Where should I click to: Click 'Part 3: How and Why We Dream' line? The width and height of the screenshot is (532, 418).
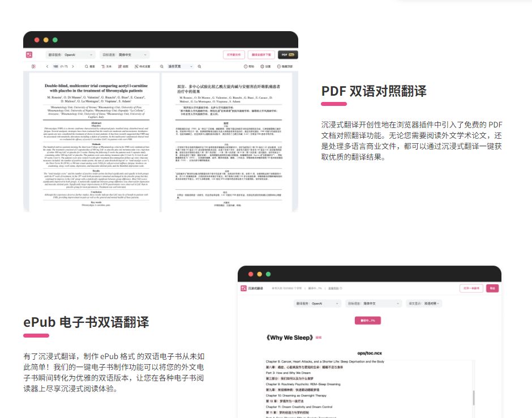coord(288,373)
